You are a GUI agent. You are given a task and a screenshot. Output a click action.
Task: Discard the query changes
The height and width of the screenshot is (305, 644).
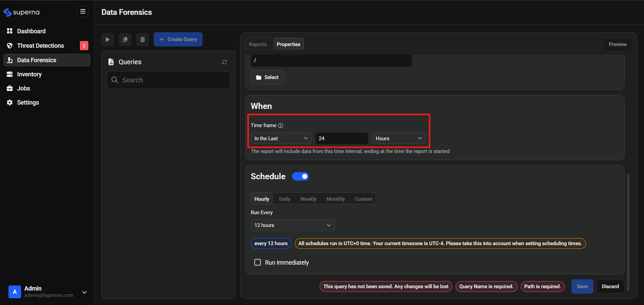610,287
